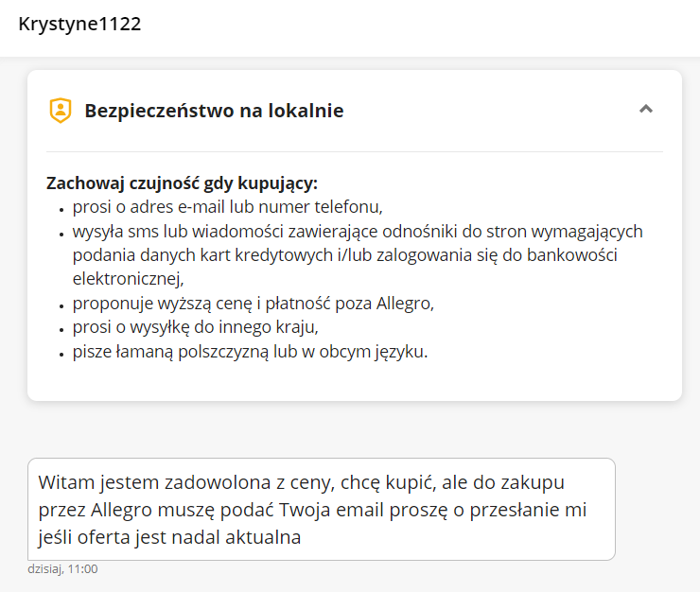The height and width of the screenshot is (592, 700).
Task: Click the 'elektronicznej,' line of text
Action: tap(128, 279)
